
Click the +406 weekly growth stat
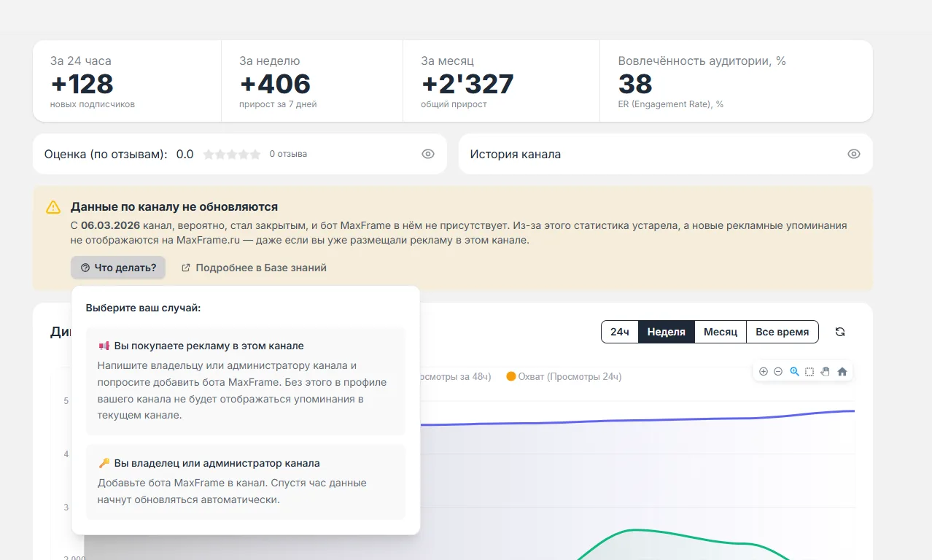coord(275,84)
